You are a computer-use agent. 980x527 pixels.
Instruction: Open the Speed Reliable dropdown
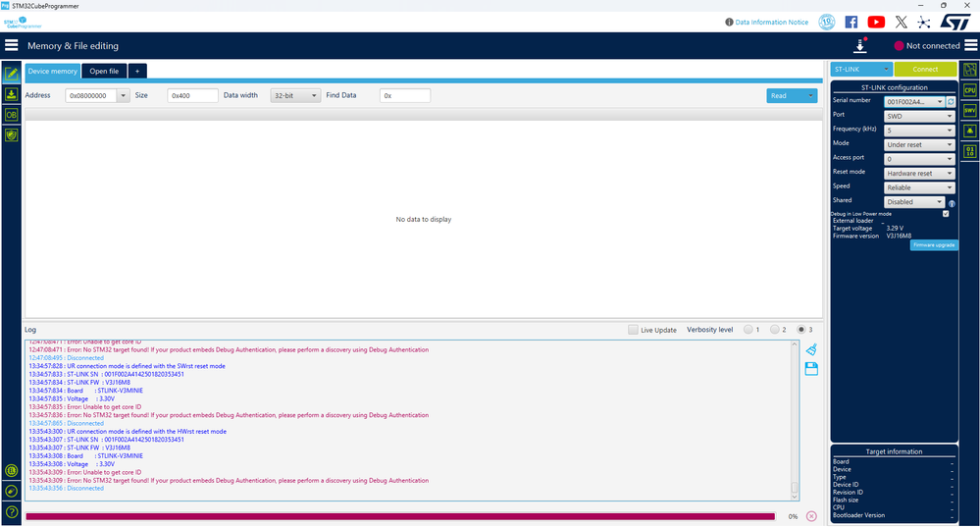(919, 187)
